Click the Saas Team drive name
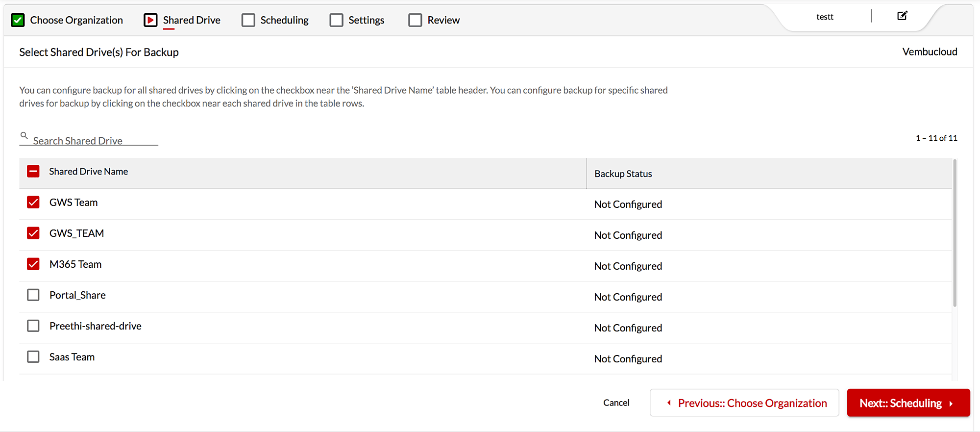This screenshot has height=432, width=980. (72, 356)
